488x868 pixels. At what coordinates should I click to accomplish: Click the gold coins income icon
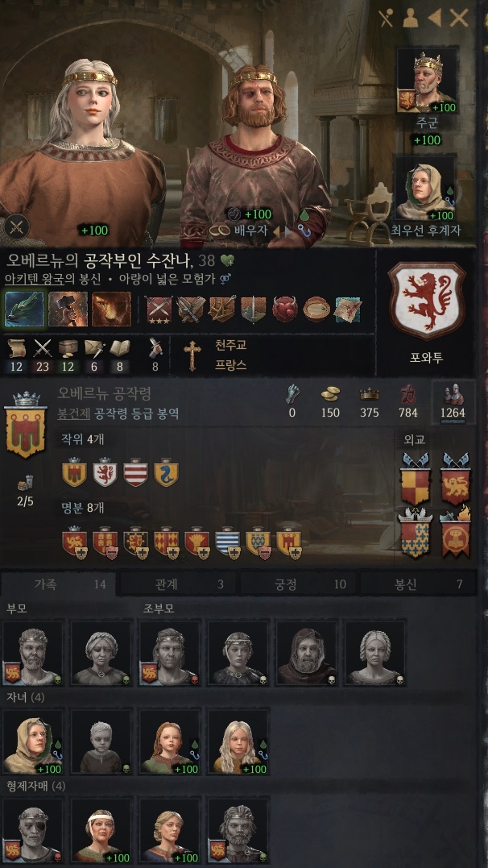330,394
